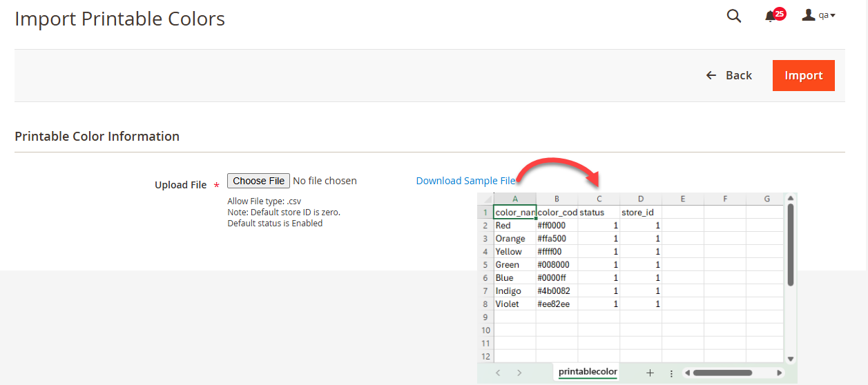Open the notifications bell
The width and height of the screenshot is (868, 385).
771,16
